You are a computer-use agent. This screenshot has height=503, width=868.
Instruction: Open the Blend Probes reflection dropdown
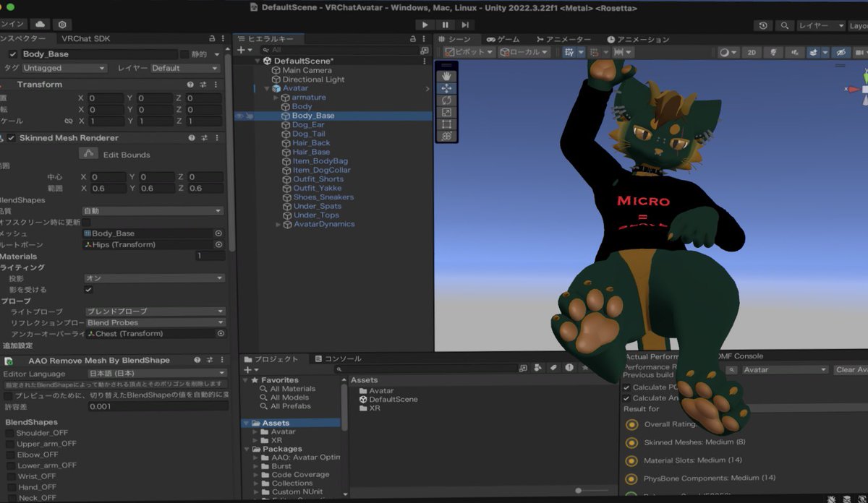pos(154,322)
